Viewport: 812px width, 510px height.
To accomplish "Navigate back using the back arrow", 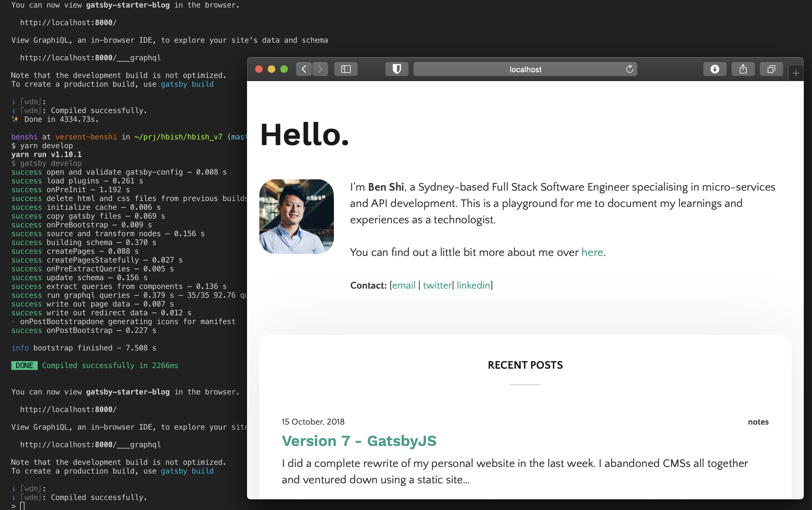I will coord(304,69).
